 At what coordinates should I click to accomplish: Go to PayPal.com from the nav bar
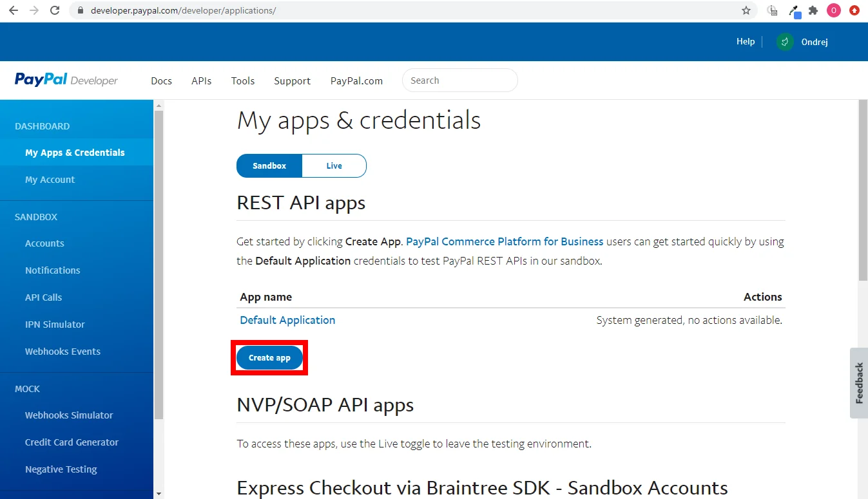[x=356, y=80]
